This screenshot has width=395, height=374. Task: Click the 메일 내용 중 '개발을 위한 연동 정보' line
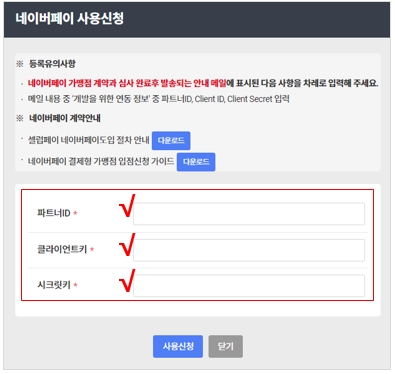click(158, 99)
